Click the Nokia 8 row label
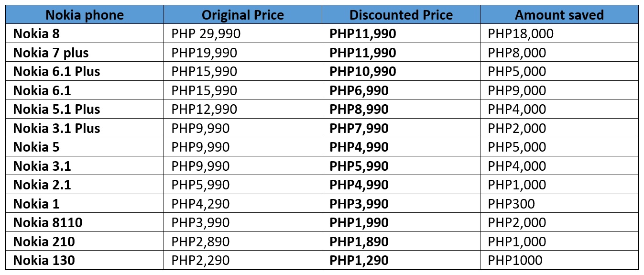Screen dimensions: 644x275 [x=85, y=33]
